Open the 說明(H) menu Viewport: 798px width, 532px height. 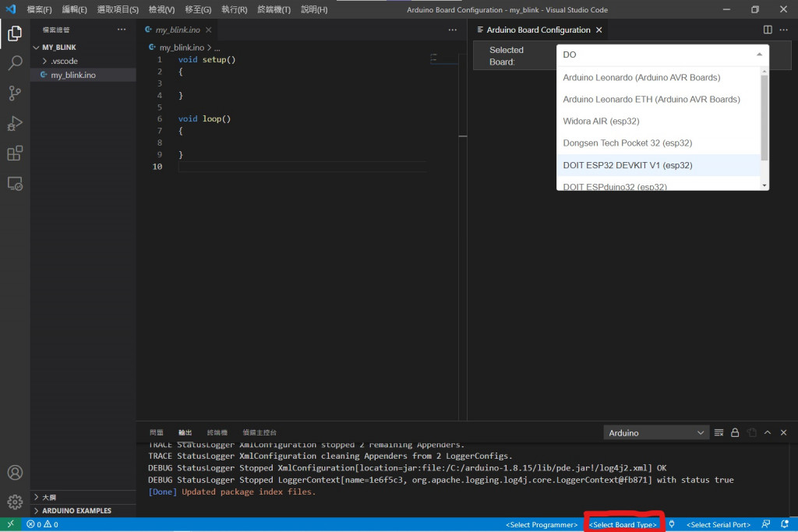click(x=314, y=9)
